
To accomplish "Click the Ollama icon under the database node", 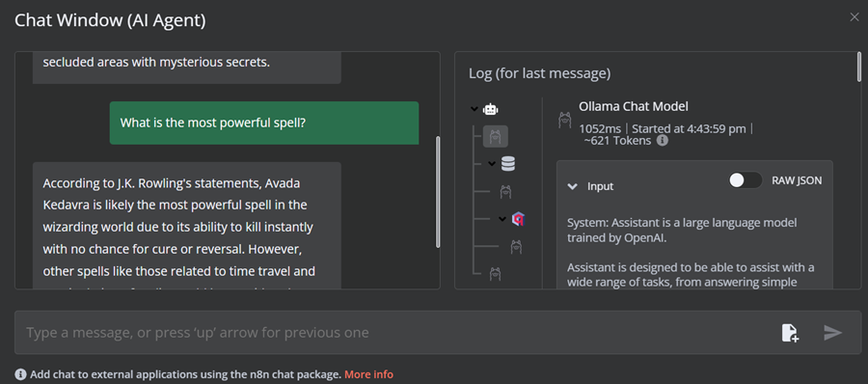I will point(505,192).
